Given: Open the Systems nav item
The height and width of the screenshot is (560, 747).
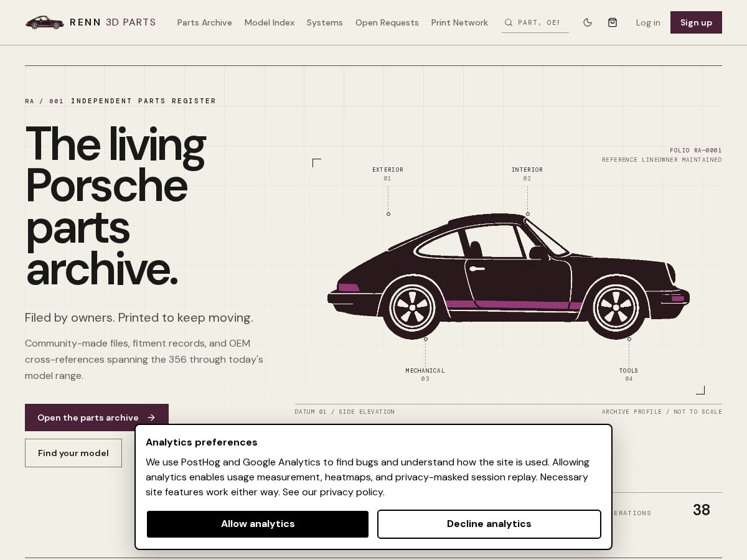Looking at the screenshot, I should (x=325, y=22).
